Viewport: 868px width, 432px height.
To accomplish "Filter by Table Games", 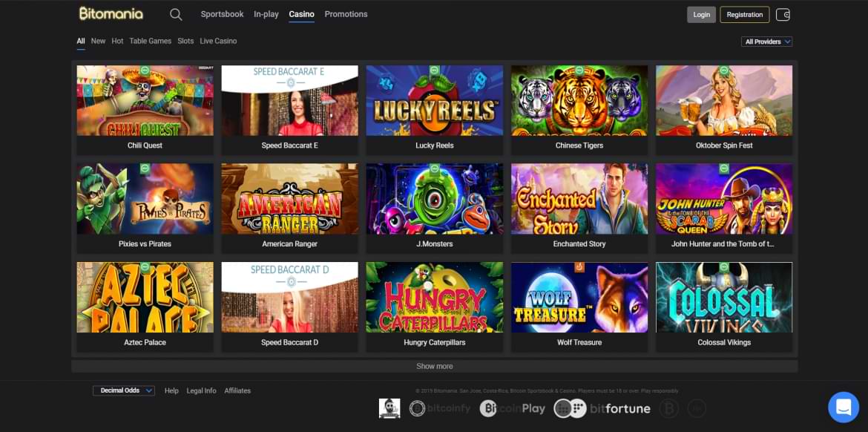I will pyautogui.click(x=151, y=41).
